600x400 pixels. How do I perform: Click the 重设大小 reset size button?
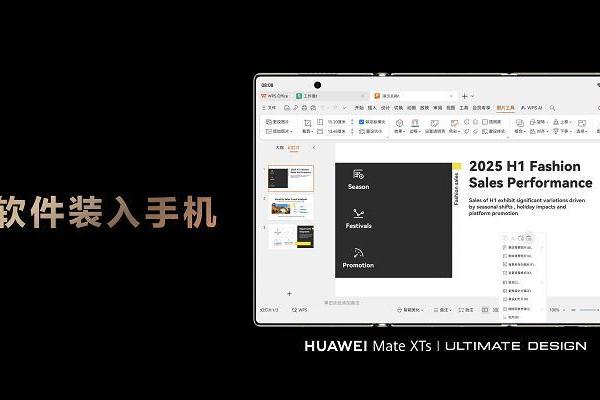[371, 131]
